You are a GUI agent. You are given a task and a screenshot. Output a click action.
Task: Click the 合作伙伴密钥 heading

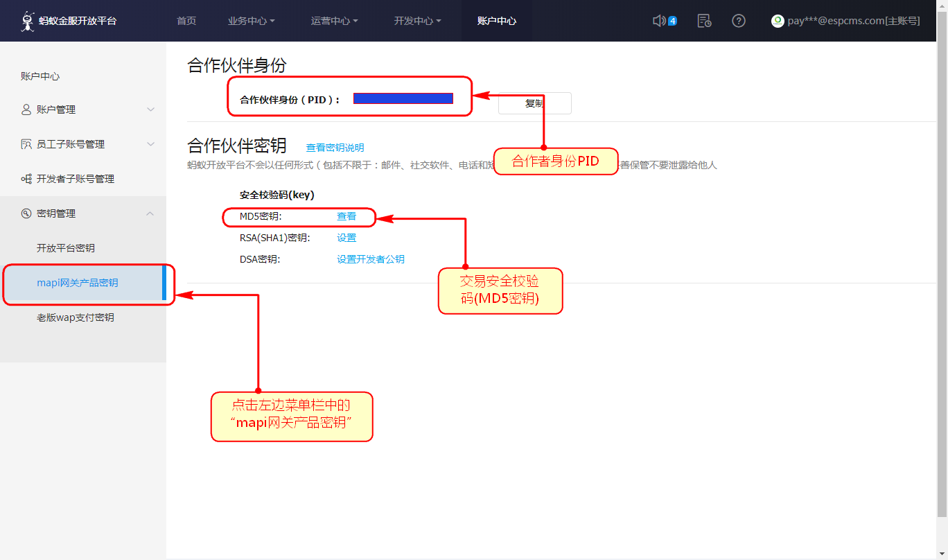(x=237, y=146)
